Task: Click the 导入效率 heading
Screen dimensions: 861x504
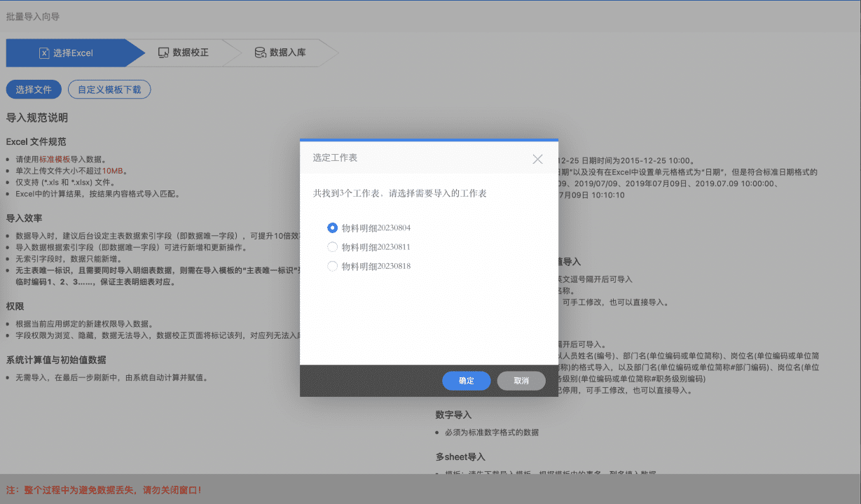Action: tap(25, 218)
